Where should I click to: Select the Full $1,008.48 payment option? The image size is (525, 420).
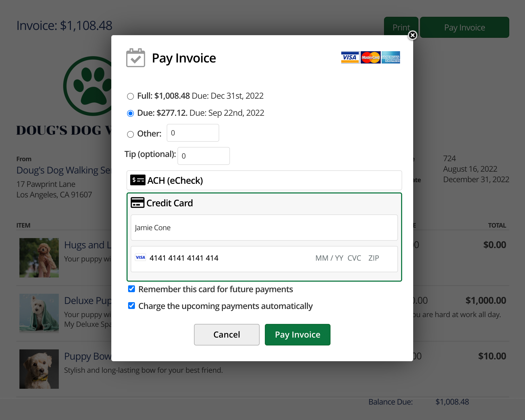(x=130, y=96)
